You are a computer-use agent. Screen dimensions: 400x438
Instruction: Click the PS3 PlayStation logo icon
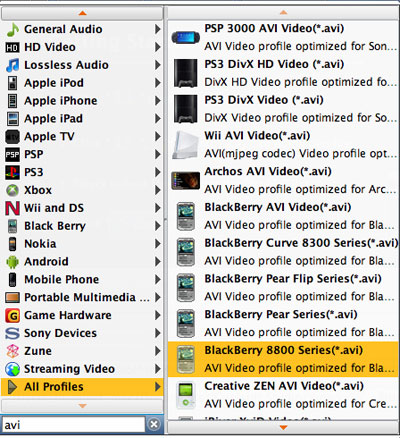(12, 173)
